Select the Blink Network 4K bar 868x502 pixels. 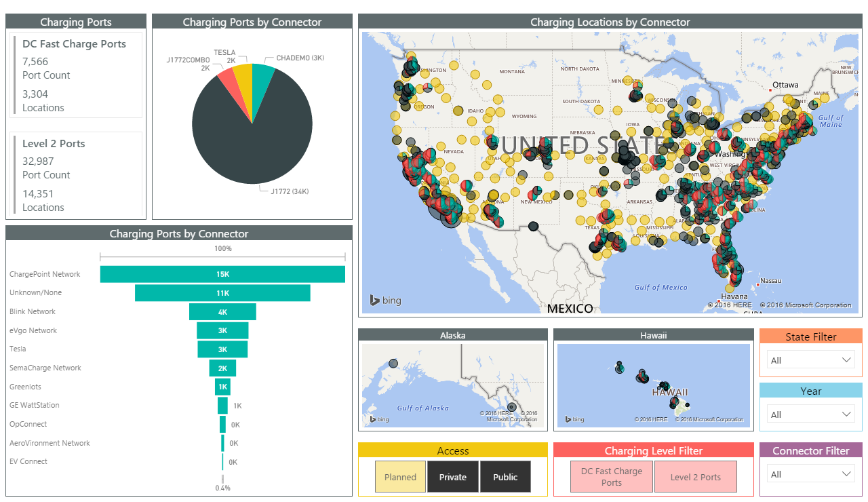pos(222,311)
